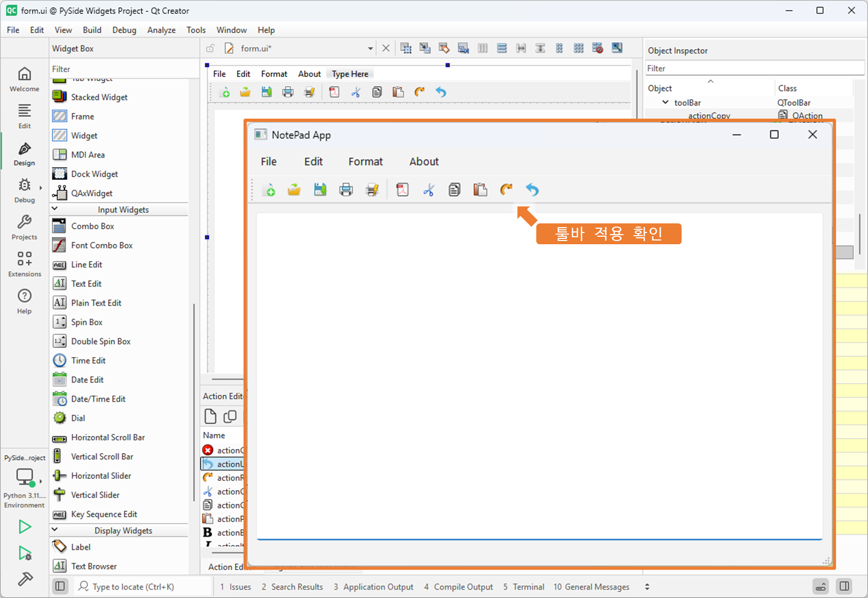Click New icon in NotePad App toolbar
Viewport: 868px width, 598px height.
point(269,189)
